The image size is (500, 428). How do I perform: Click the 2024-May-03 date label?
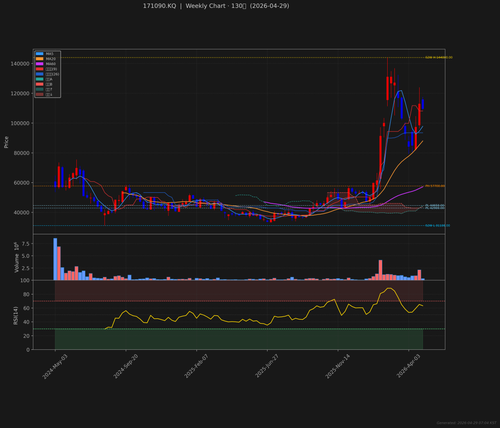[55, 366]
